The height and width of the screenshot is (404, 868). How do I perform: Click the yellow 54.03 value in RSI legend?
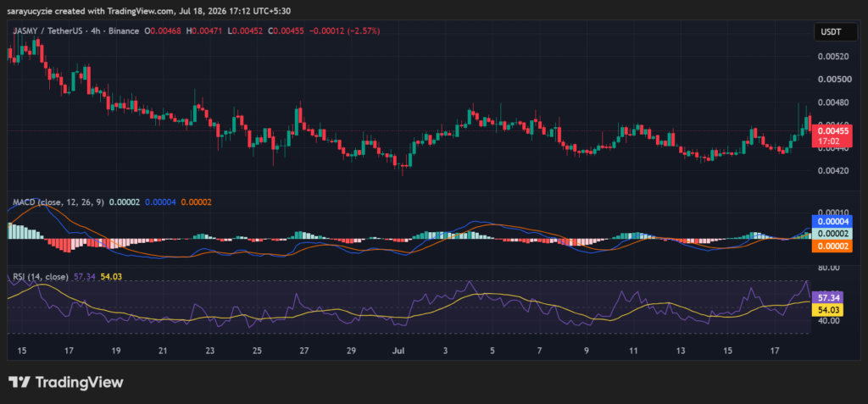pos(111,276)
